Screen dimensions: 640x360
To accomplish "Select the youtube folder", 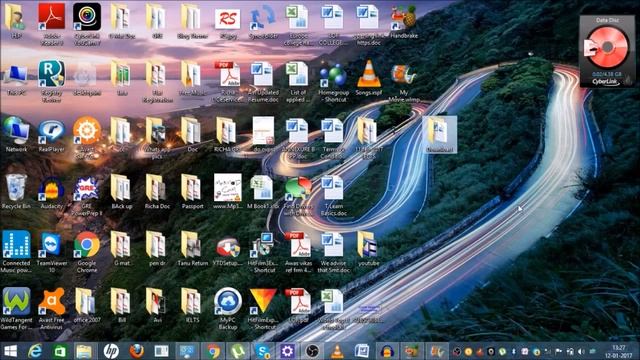I will 368,249.
